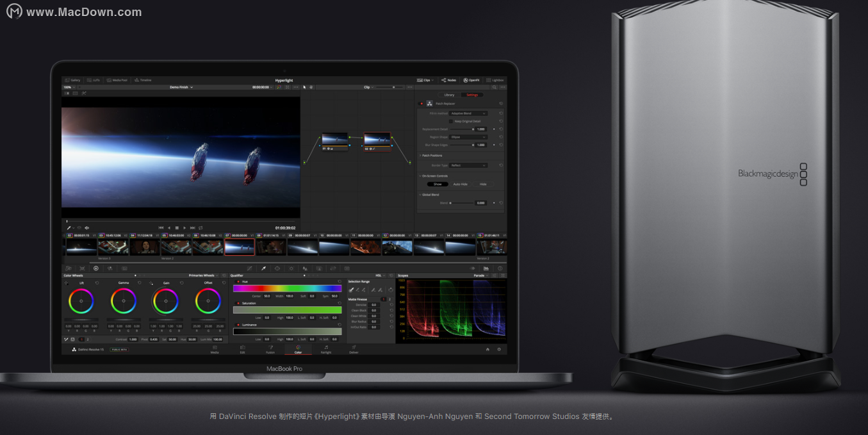
Task: Select the node editor pan hand tool
Action: (x=311, y=87)
